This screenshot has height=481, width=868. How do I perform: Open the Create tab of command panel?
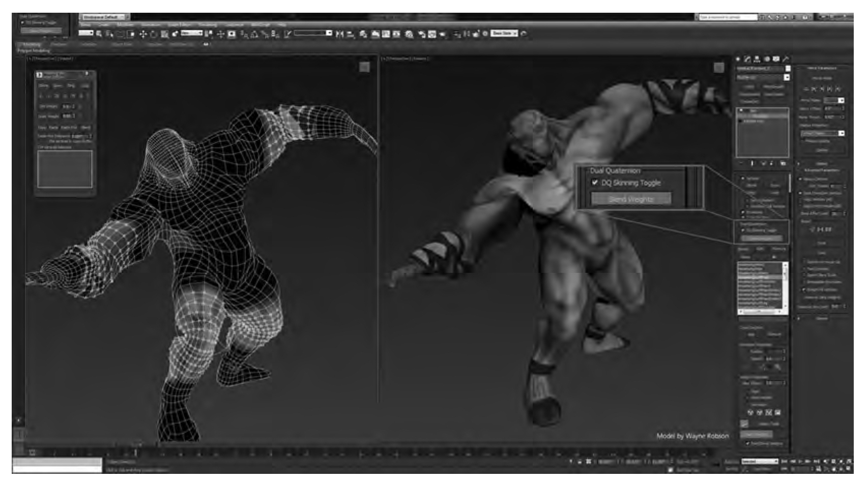[738, 59]
